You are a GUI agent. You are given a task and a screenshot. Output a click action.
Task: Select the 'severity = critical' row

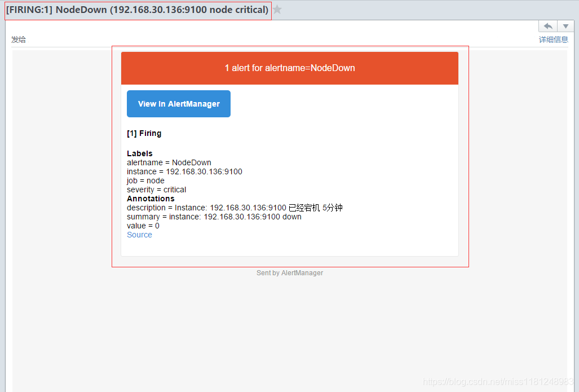(157, 190)
